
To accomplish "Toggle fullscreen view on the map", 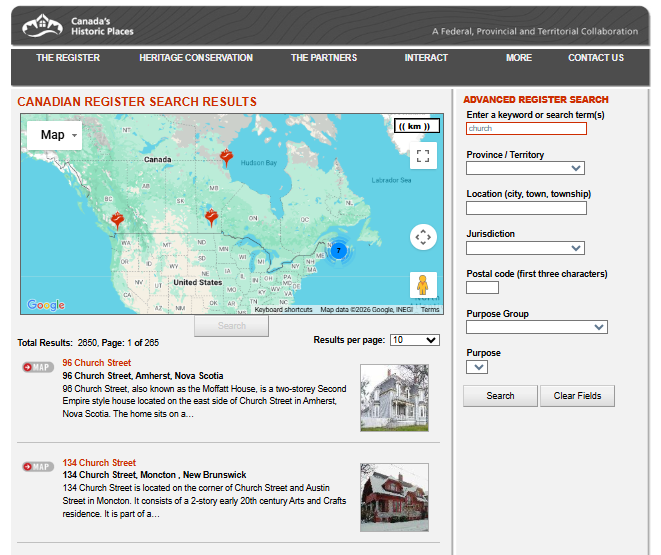I will pyautogui.click(x=423, y=155).
